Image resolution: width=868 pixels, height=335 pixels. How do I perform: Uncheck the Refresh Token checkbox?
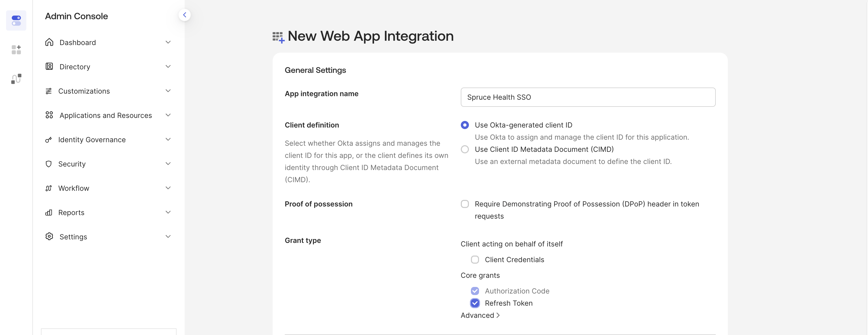tap(475, 303)
